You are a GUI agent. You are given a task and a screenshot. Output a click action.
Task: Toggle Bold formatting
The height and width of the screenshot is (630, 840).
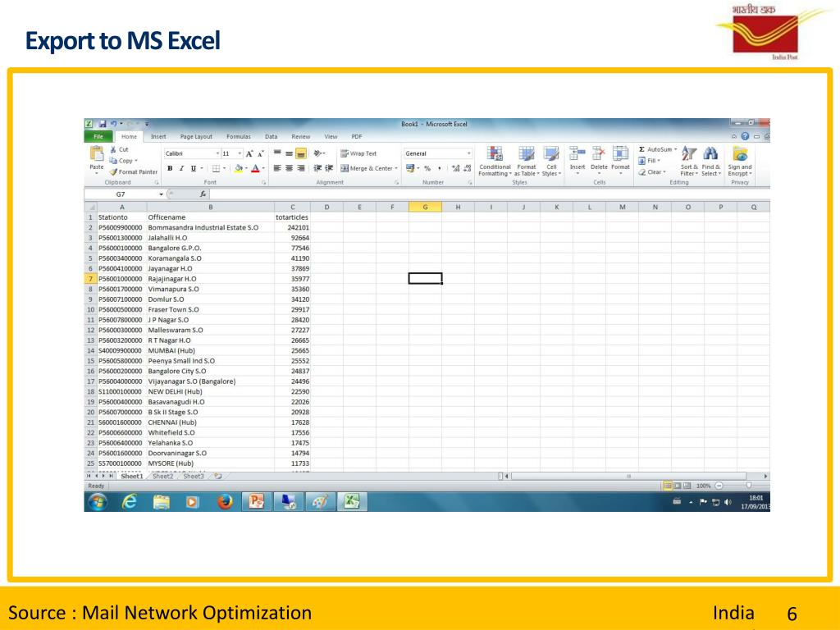click(170, 168)
